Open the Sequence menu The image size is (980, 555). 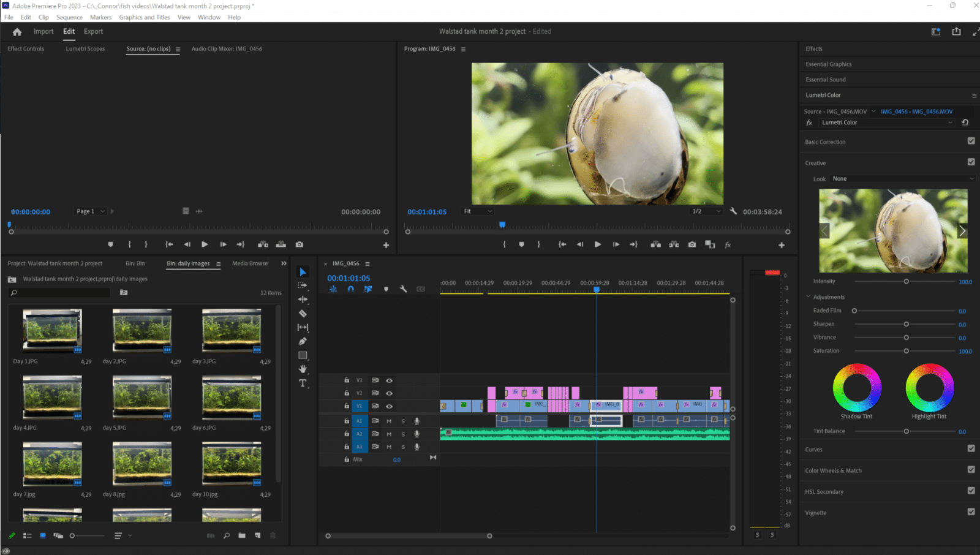click(x=69, y=17)
